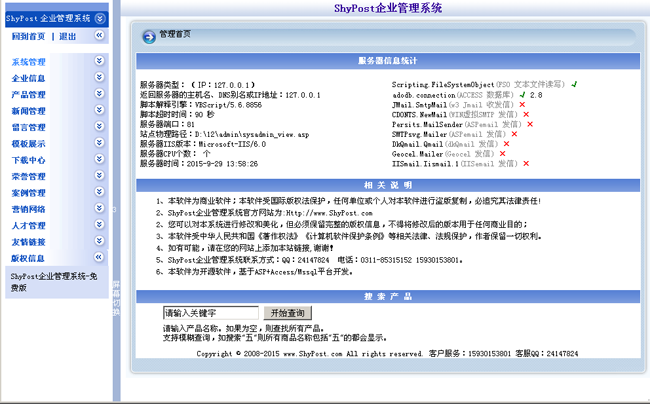Click the red X next to IISmail.Iismail.1
650x404 pixels.
pos(526,164)
